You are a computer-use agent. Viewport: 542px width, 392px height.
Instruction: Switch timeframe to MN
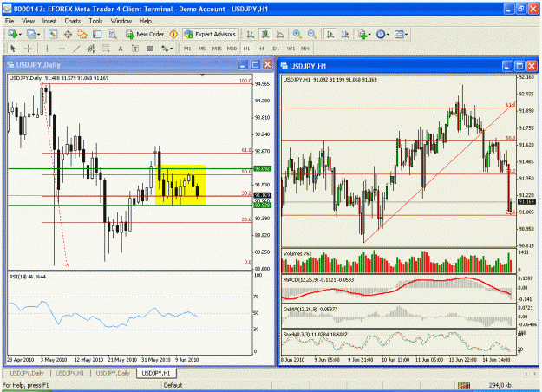[x=305, y=49]
